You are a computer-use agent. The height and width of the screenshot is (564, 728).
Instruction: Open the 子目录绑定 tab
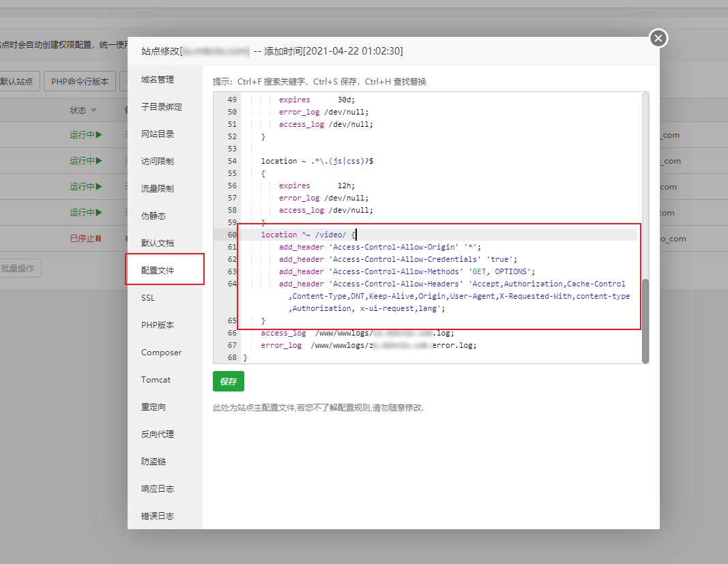(162, 107)
